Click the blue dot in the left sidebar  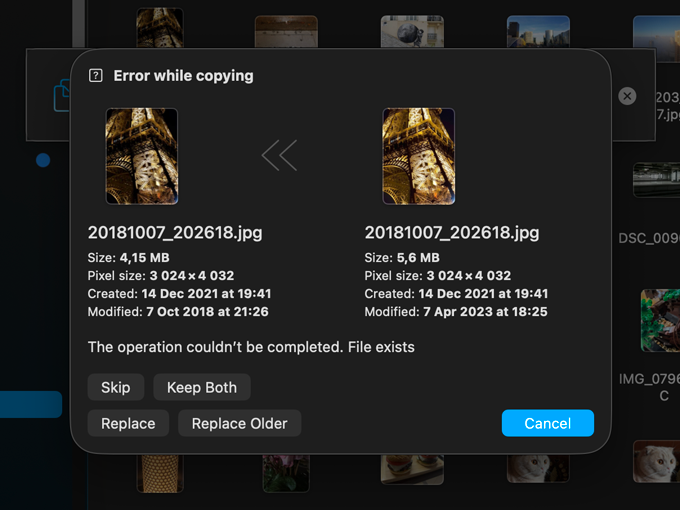tap(43, 160)
